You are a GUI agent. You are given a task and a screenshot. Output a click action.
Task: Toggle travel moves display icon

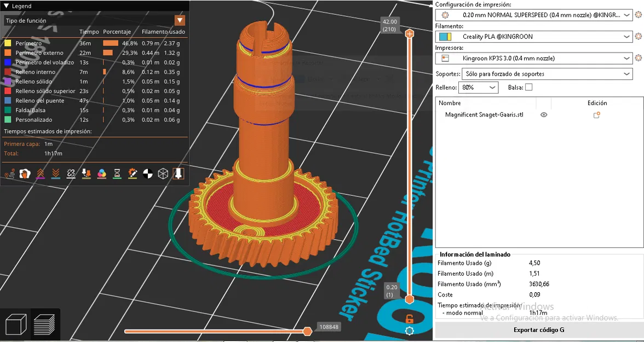pos(9,174)
